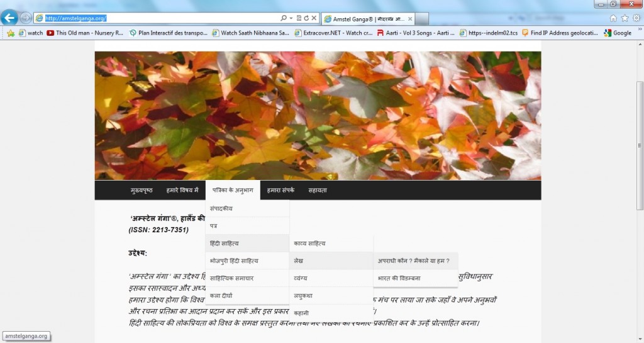Click the Add to Favorites bar icon
This screenshot has height=343, width=644.
pyautogui.click(x=10, y=33)
